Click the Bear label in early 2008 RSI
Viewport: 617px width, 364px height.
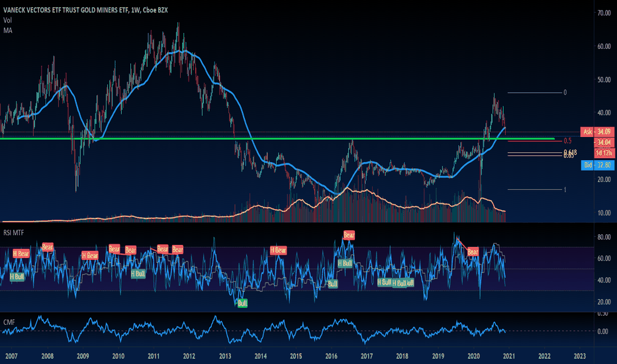(47, 247)
